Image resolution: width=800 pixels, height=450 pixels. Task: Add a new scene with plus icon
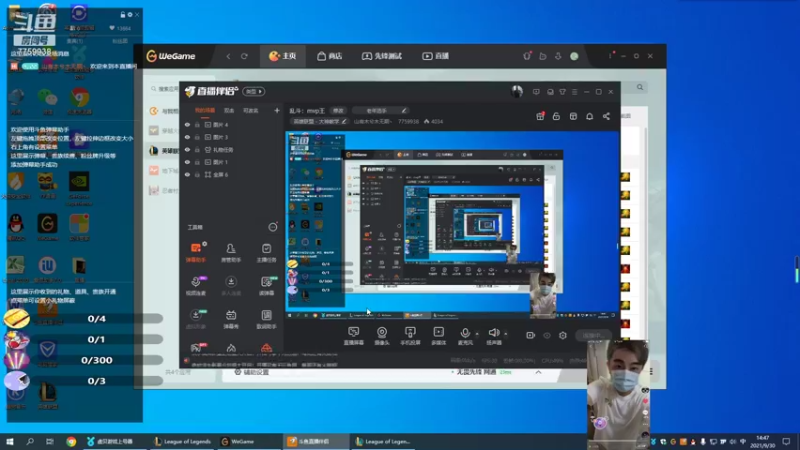point(277,110)
